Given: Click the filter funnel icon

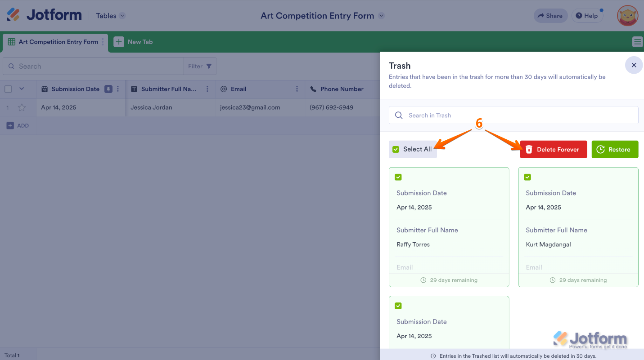Looking at the screenshot, I should click(x=209, y=66).
